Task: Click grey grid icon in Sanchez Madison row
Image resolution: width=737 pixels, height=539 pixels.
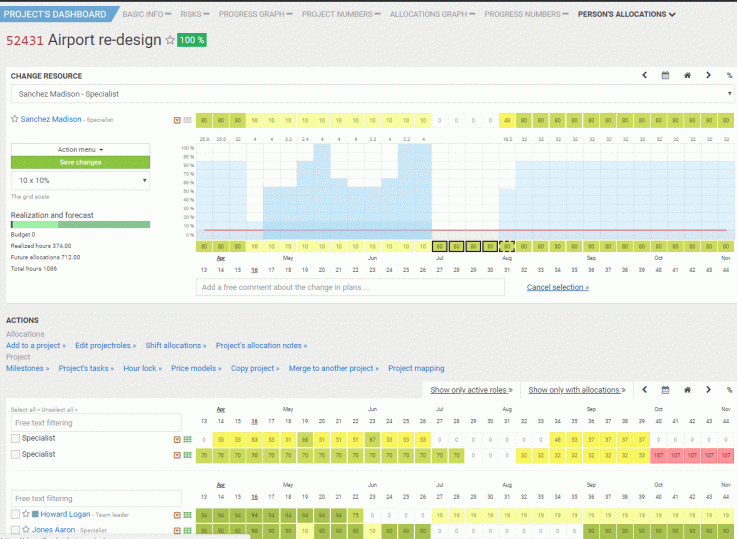Action: [187, 120]
